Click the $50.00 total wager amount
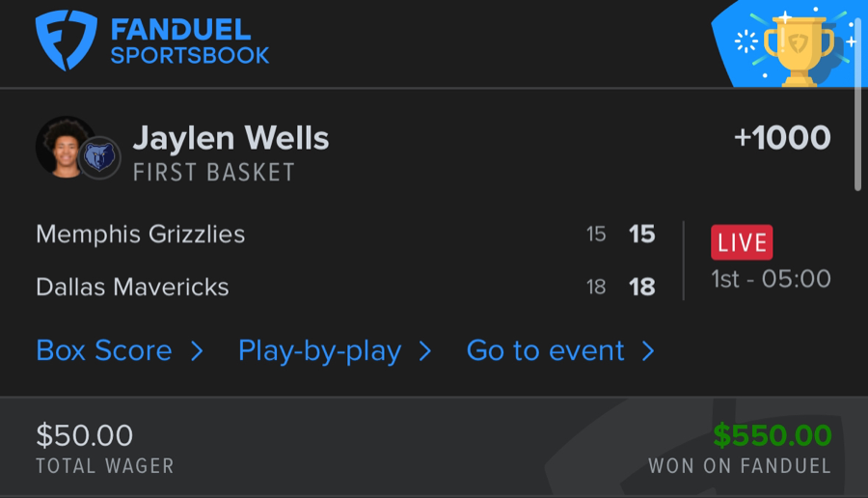The image size is (868, 498). [x=85, y=435]
